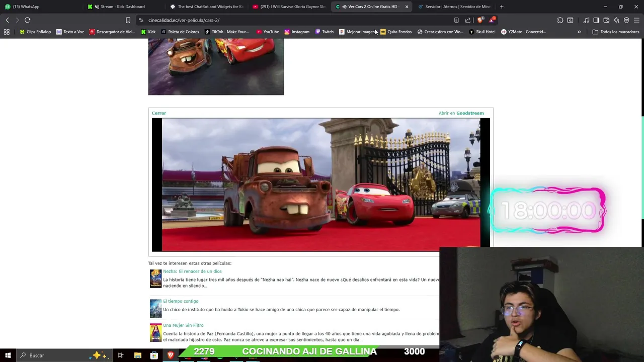Open Todos los marcadores folder
644x362 pixels.
(x=616, y=32)
